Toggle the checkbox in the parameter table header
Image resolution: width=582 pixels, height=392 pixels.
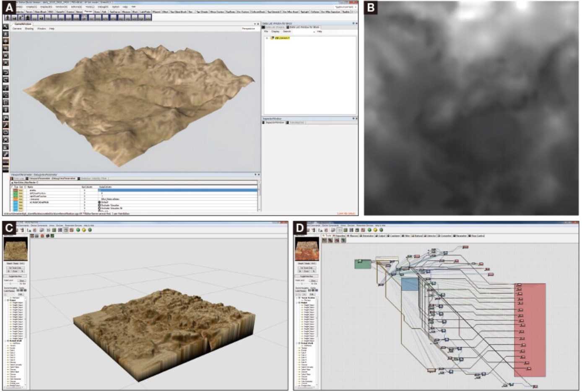pos(12,187)
